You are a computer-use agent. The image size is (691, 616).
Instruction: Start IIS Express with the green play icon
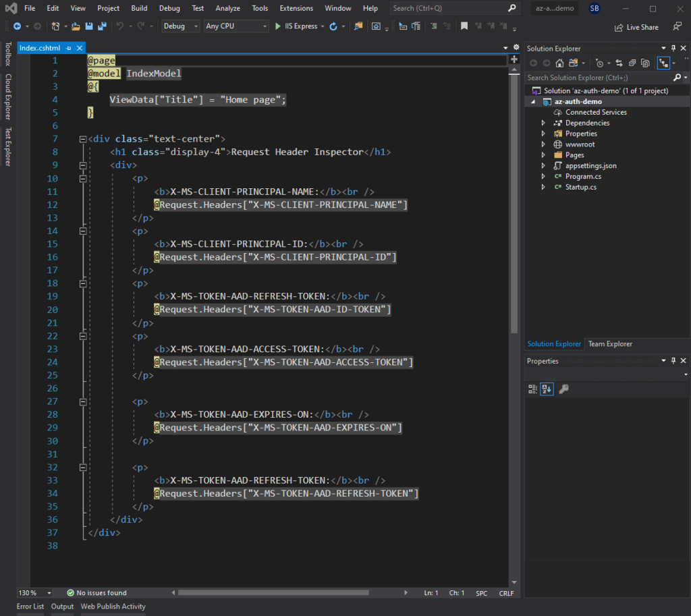[277, 26]
